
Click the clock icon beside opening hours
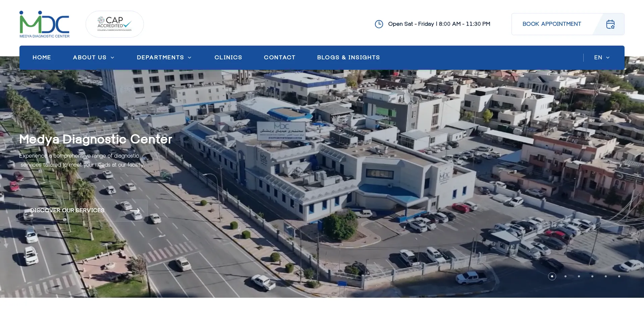[379, 24]
